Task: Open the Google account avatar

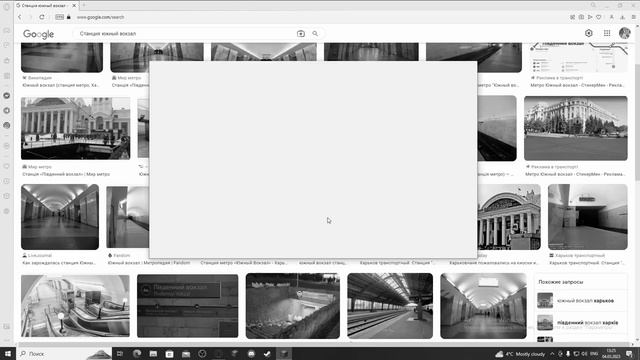Action: 624,33
